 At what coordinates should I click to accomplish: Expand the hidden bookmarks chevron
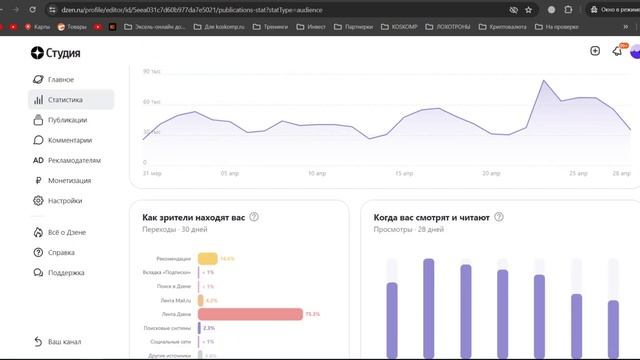(625, 27)
